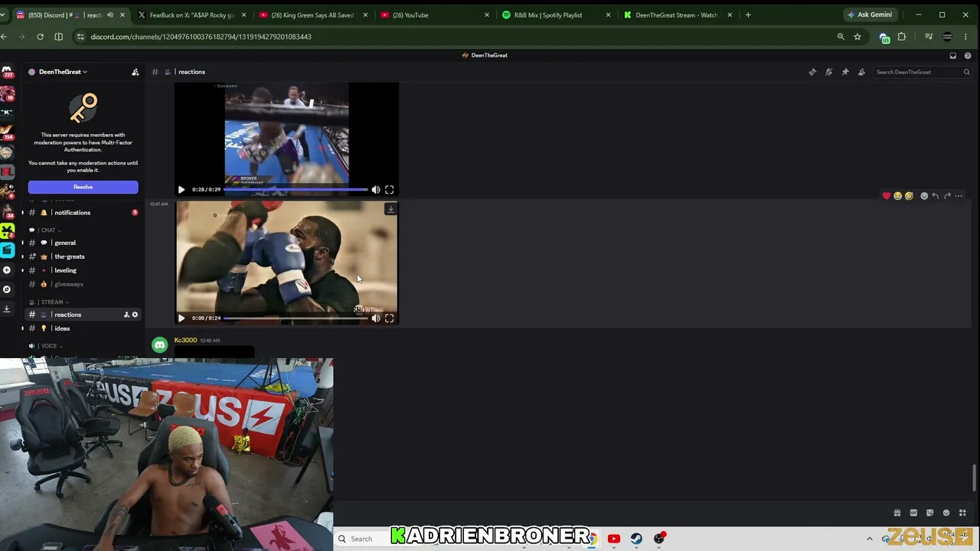Seek the second video's progress bar
Viewport: 980px width, 551px height.
click(x=296, y=318)
